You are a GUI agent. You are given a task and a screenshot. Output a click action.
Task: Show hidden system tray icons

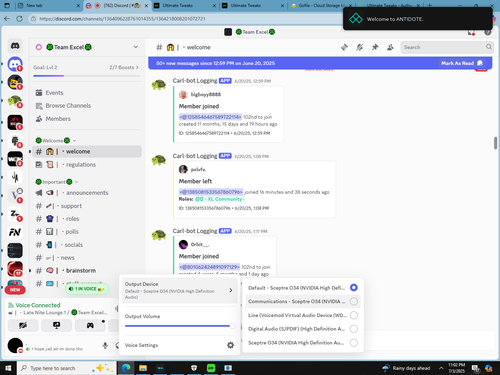(441, 368)
